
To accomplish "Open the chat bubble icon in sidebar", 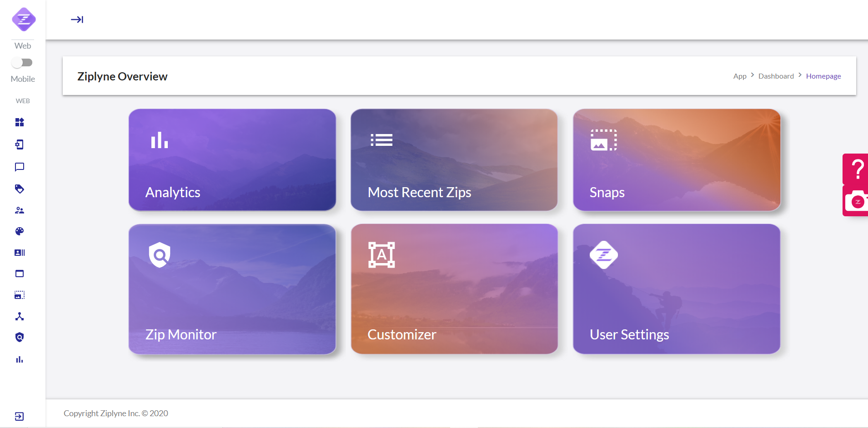I will coord(20,167).
